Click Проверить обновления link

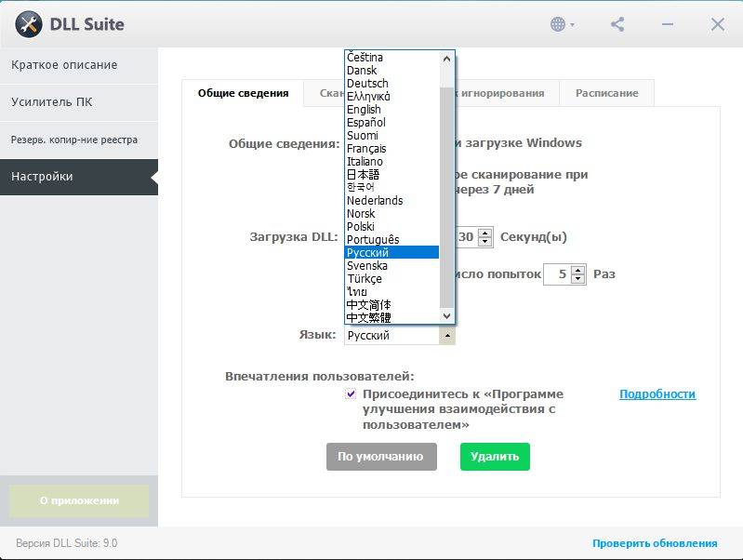[x=655, y=543]
